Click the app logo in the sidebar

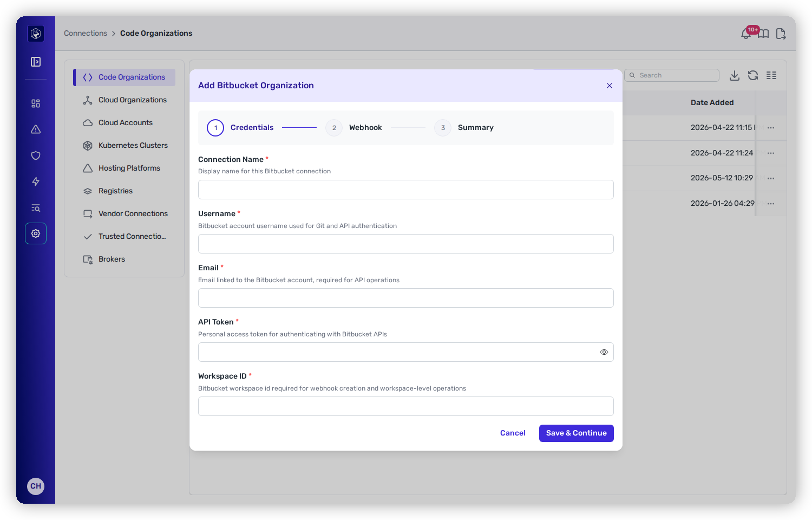[x=36, y=34]
